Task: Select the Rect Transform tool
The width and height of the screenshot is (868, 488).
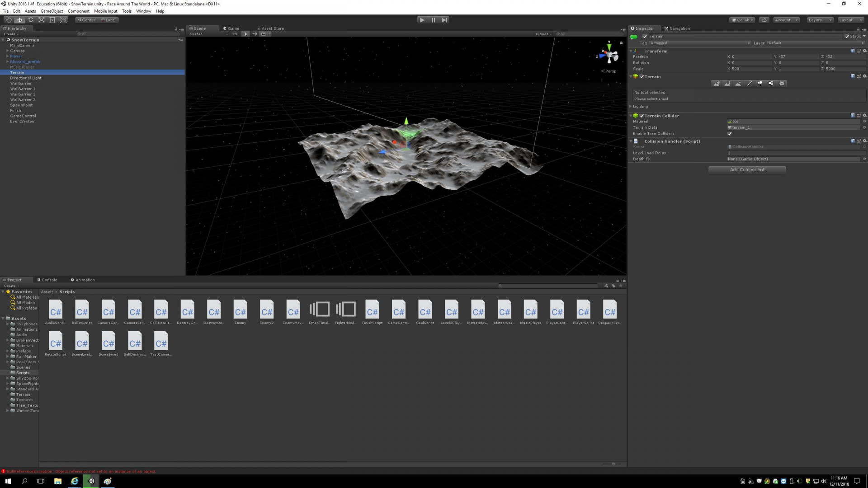Action: (x=52, y=20)
